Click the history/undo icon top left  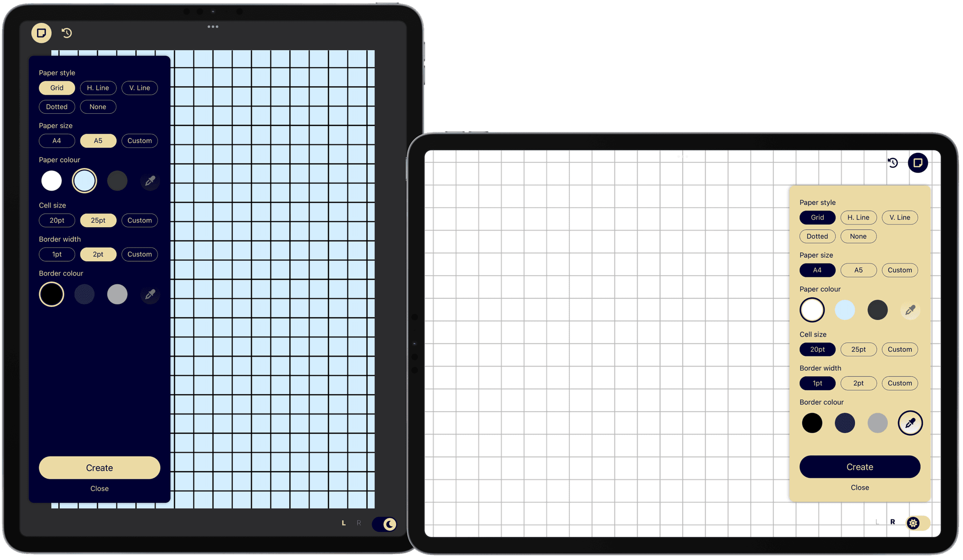tap(67, 33)
